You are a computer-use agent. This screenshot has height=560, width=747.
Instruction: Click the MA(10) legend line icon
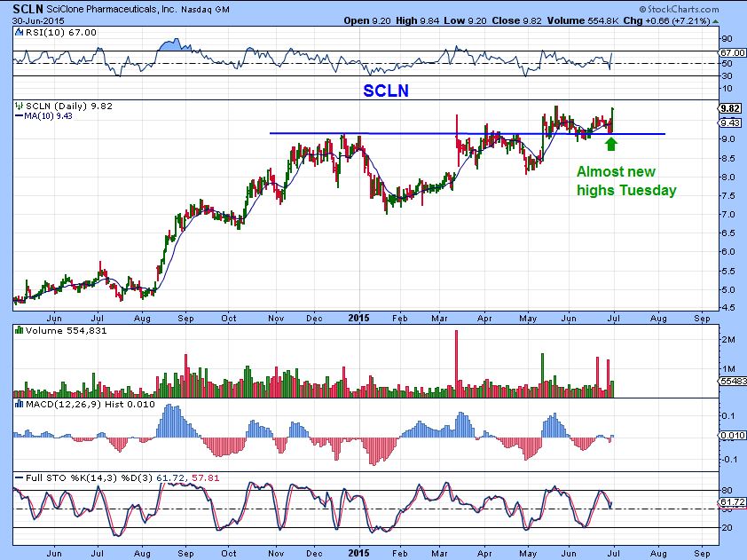pyautogui.click(x=18, y=115)
